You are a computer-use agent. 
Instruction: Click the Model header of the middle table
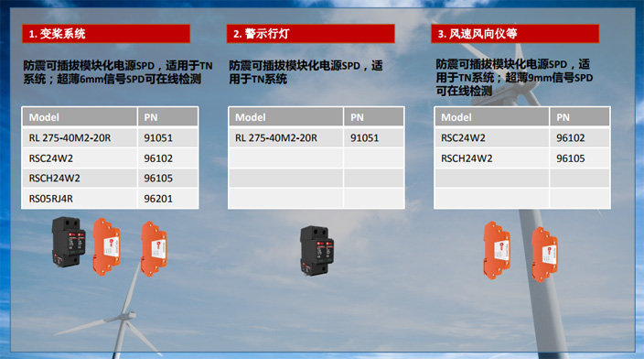[285, 117]
